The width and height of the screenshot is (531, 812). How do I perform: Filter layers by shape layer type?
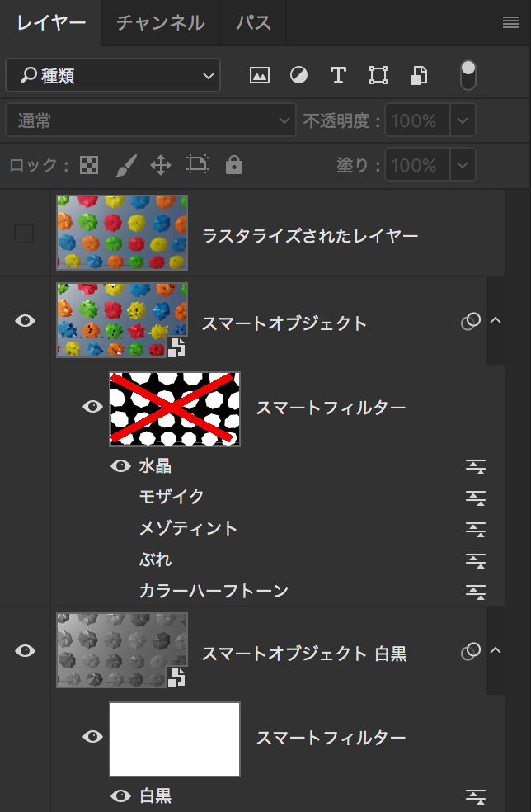pyautogui.click(x=378, y=76)
